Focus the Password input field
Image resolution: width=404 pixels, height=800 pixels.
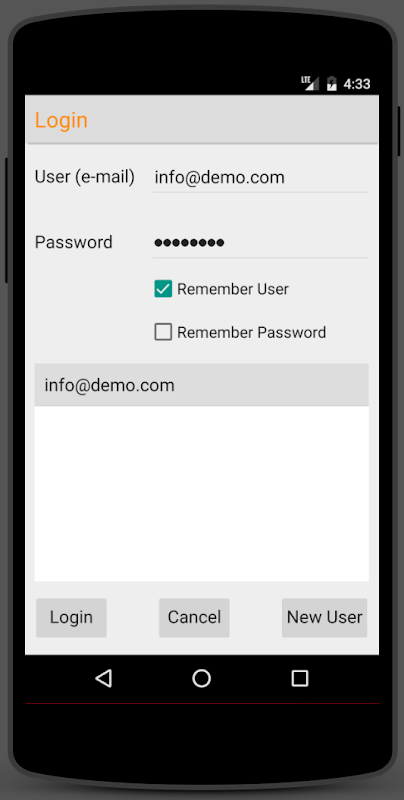(261, 243)
